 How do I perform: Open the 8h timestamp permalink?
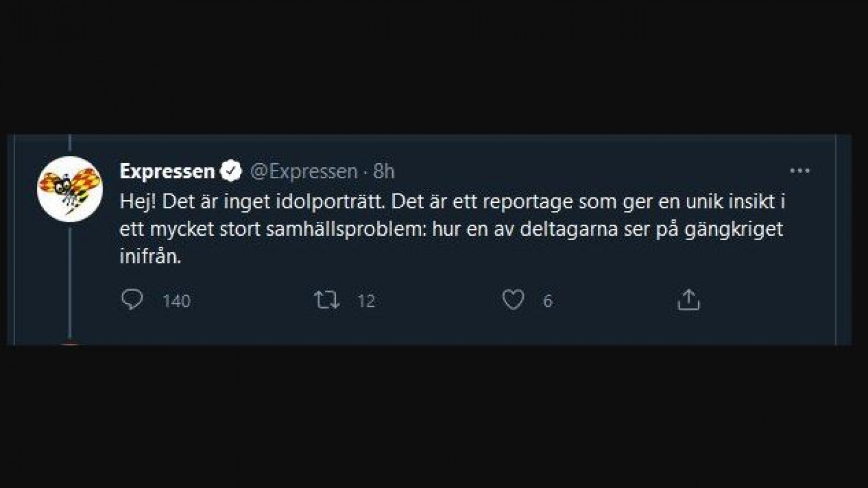click(x=384, y=171)
